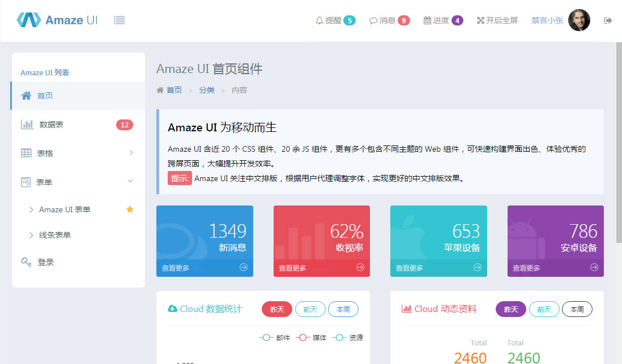Click the 653 苹果设备 card

click(438, 241)
